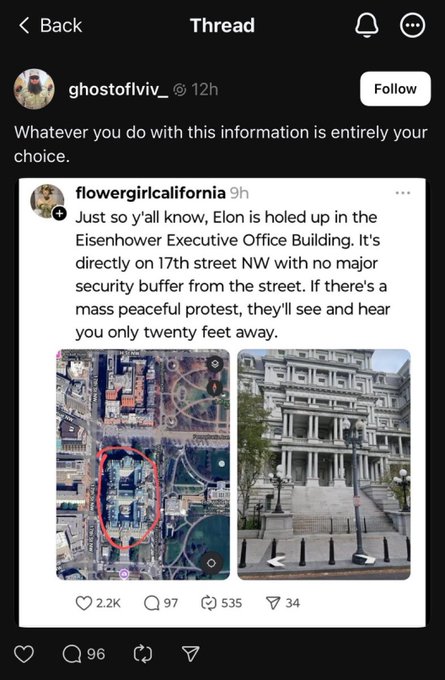Open the Thread title header
The width and height of the screenshot is (445, 680).
point(222,26)
